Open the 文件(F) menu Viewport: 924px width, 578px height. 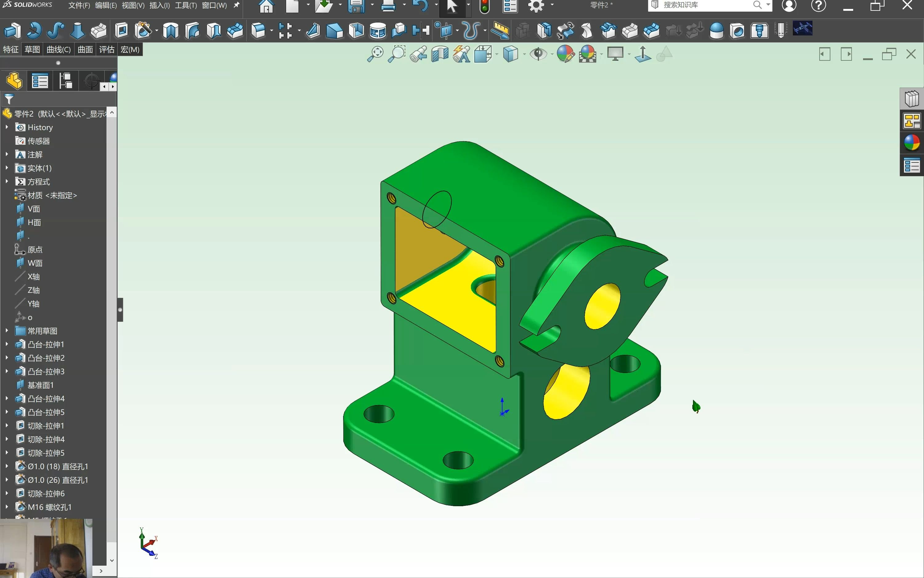(x=79, y=5)
